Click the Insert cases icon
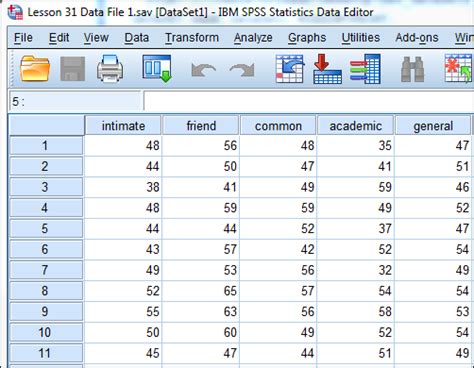This screenshot has height=368, width=474. 459,69
